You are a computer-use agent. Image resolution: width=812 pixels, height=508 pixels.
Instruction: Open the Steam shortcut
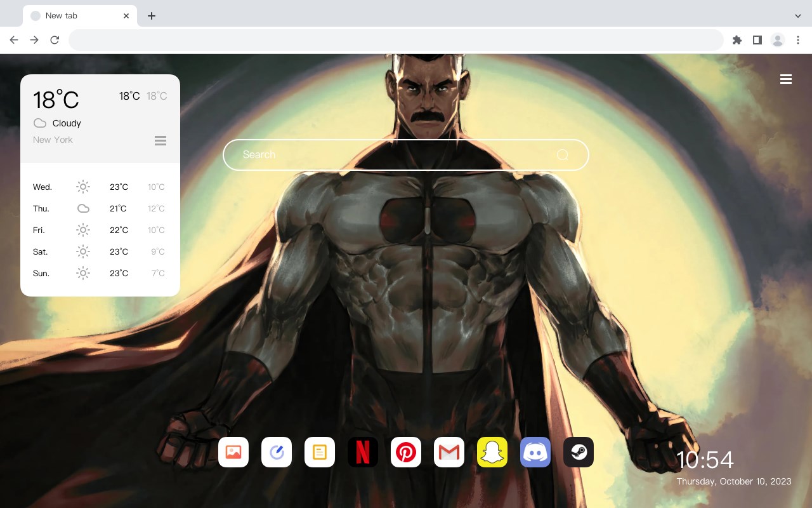click(x=579, y=452)
